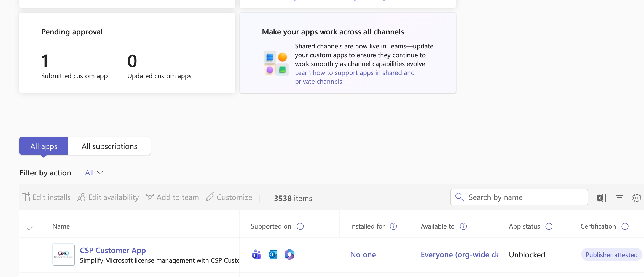Export the app list to Excel
This screenshot has width=644, height=277.
click(602, 198)
